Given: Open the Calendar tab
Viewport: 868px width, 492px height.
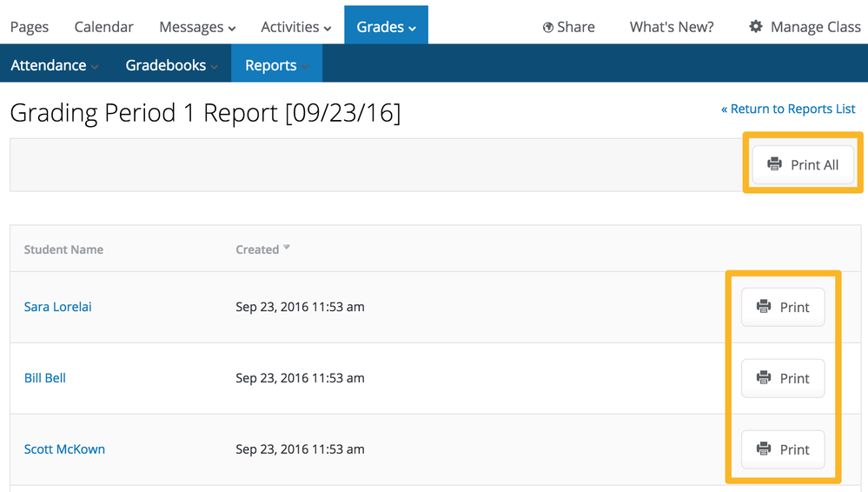Looking at the screenshot, I should pyautogui.click(x=103, y=27).
